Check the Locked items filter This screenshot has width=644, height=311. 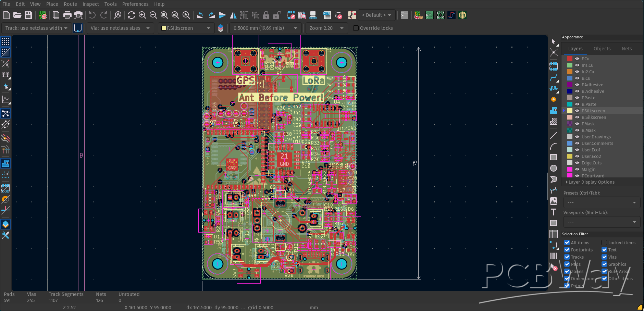coord(604,242)
